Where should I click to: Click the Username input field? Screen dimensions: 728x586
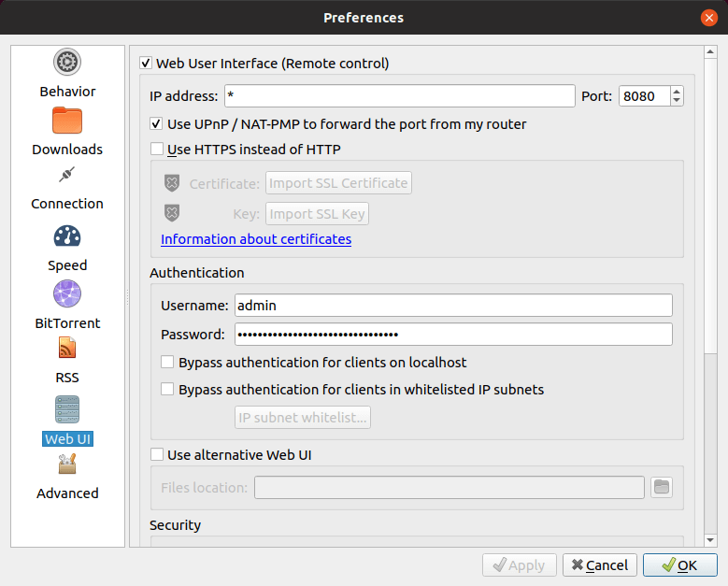click(453, 306)
